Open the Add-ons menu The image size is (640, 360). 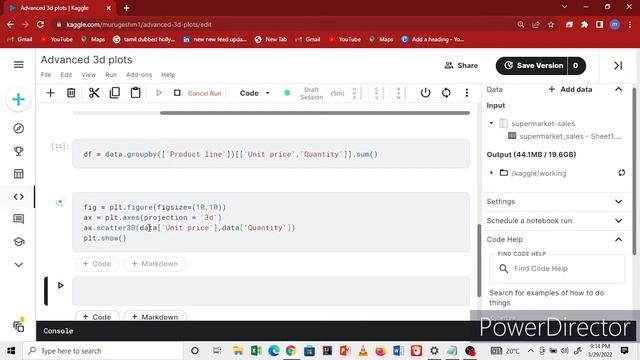pos(139,75)
